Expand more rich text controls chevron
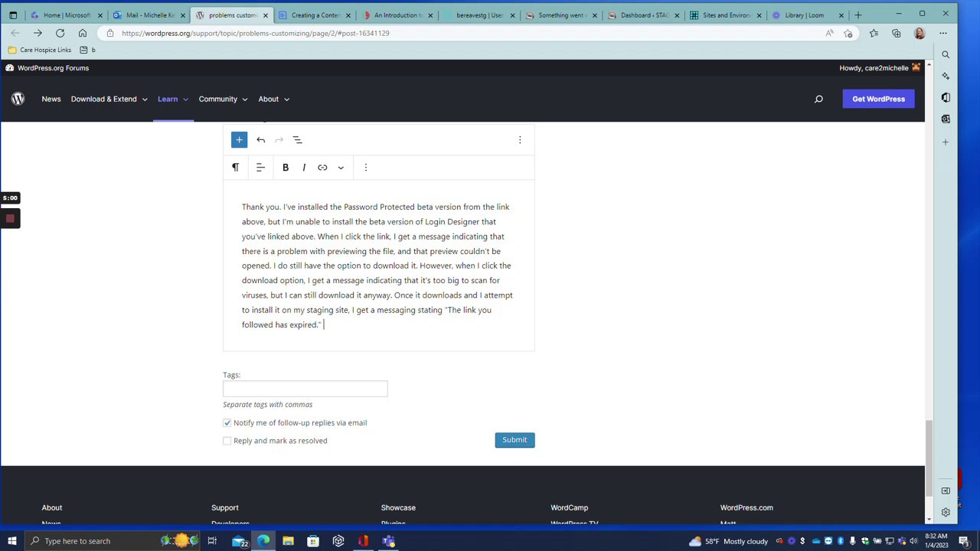 tap(341, 168)
